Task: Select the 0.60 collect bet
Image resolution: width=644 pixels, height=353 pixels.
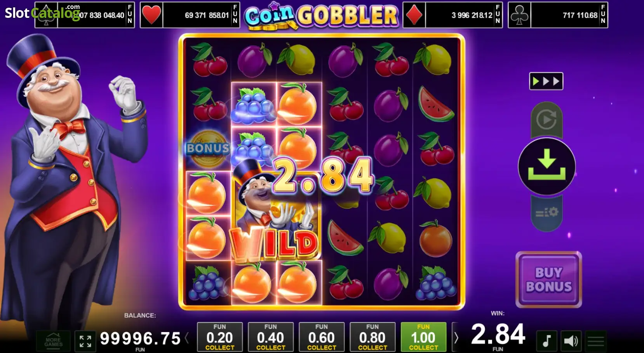Action: click(x=322, y=337)
